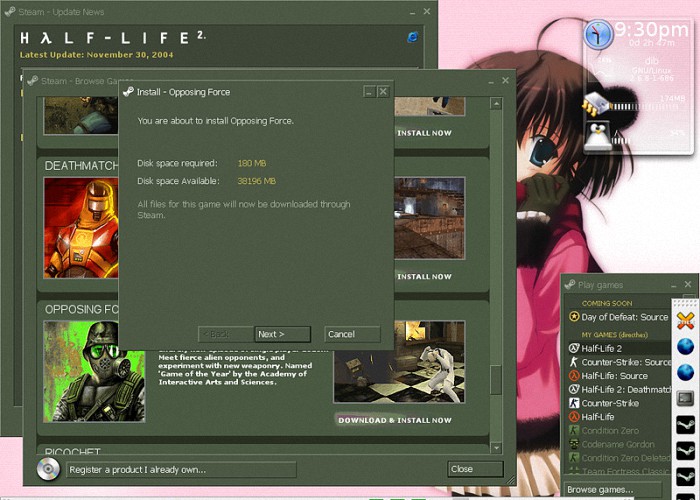Click the CD icon beside Register a product
This screenshot has width=700, height=500.
click(48, 468)
